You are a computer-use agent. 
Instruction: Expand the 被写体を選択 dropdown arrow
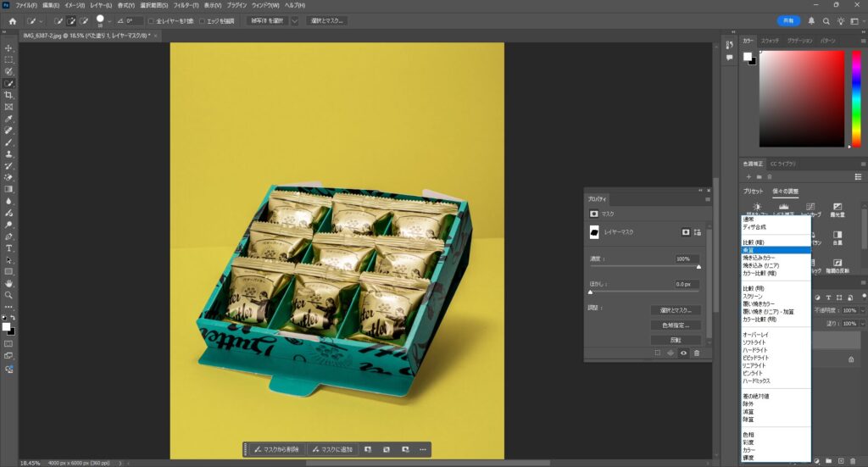[x=294, y=21]
